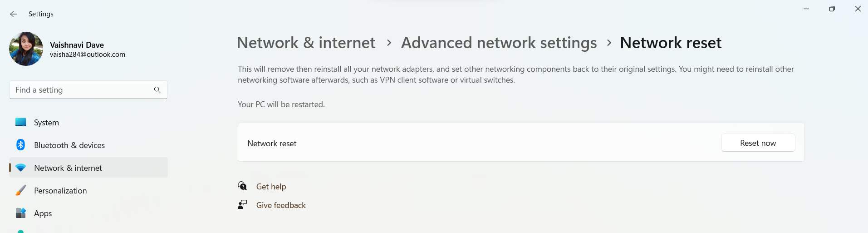Screen dimensions: 868x233
Task: Open Bluetooth & devices settings
Action: pos(69,145)
